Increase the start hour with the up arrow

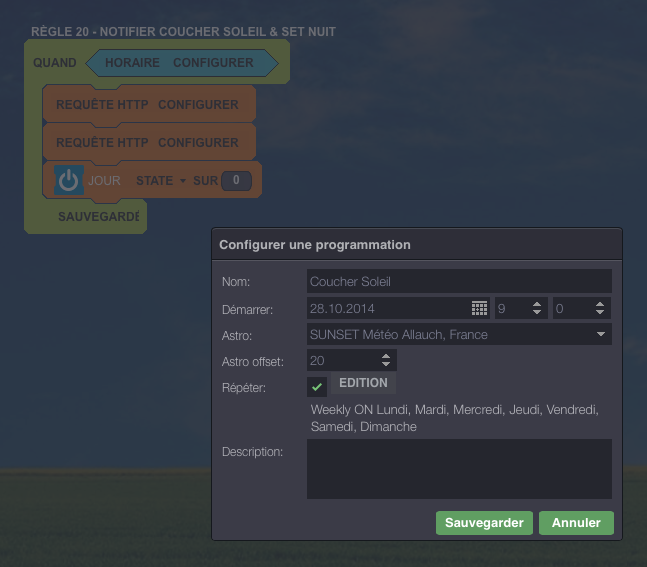point(537,304)
